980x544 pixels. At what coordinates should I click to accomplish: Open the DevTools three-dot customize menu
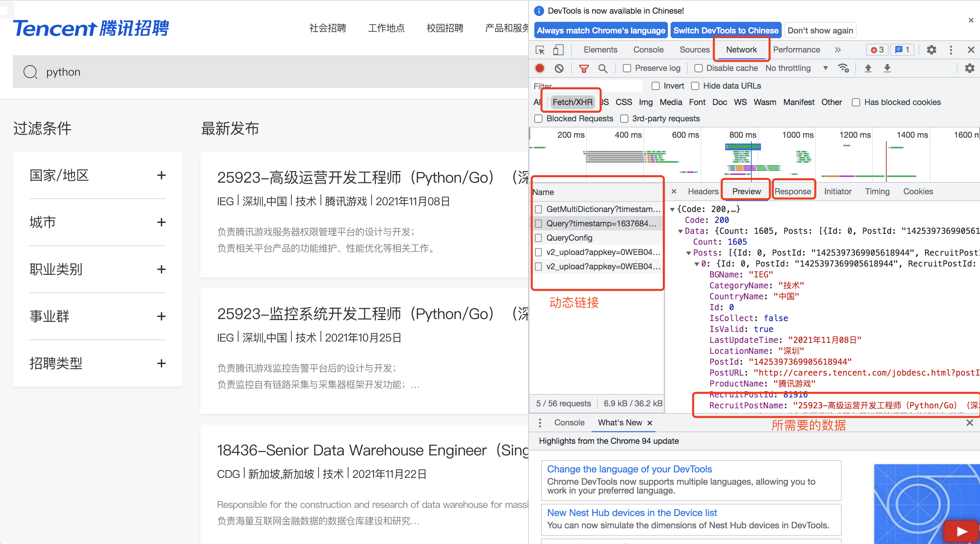pyautogui.click(x=951, y=50)
